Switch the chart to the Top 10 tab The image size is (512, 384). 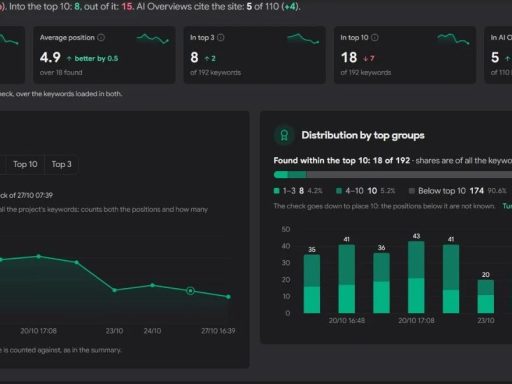point(25,164)
